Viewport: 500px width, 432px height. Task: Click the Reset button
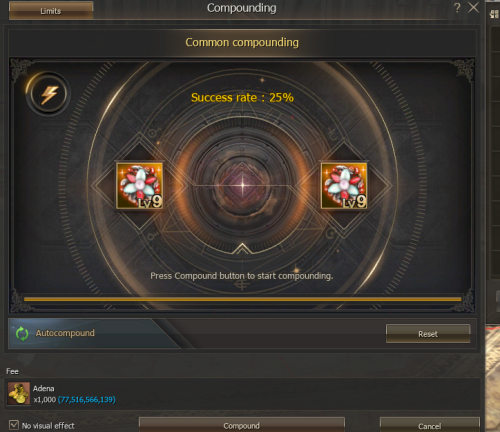[428, 334]
